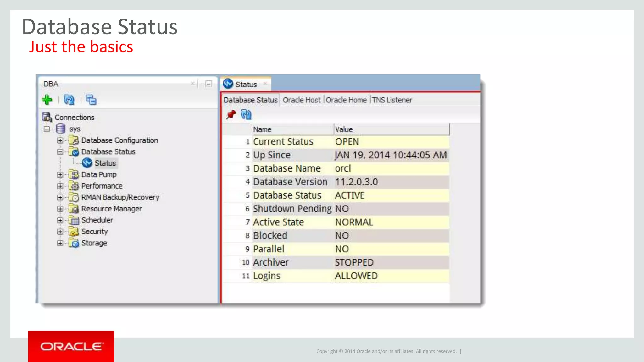Collapse the sys connection node

47,129
